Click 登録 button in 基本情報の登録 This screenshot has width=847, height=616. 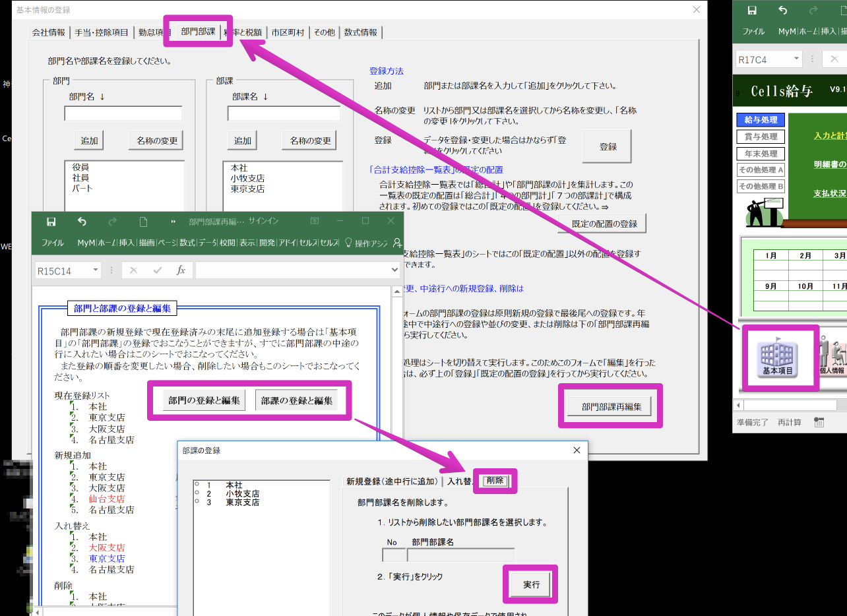[608, 146]
